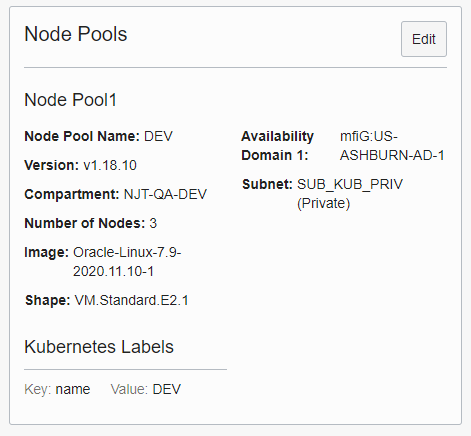Click the Edit button
Viewport: 471px width, 436px height.
pos(424,39)
